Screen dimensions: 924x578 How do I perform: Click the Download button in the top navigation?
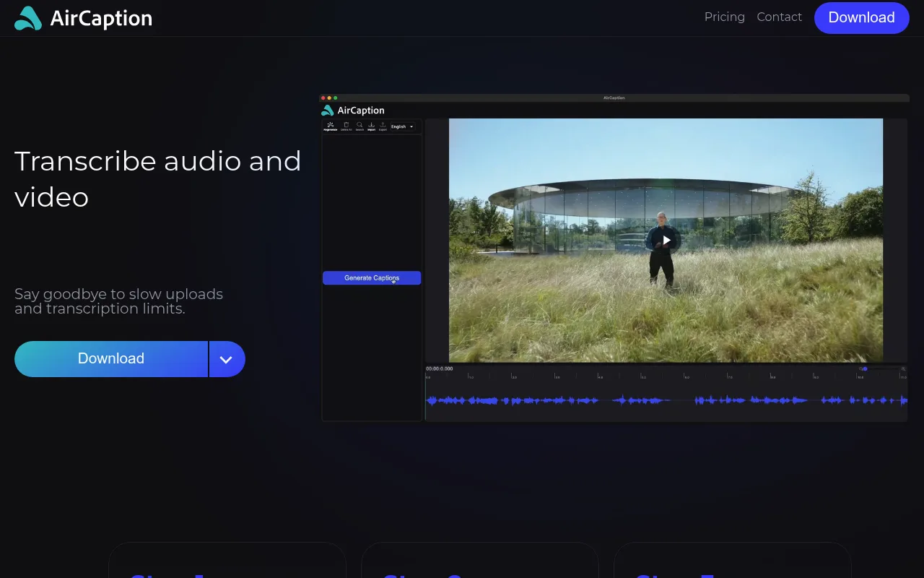pos(861,17)
